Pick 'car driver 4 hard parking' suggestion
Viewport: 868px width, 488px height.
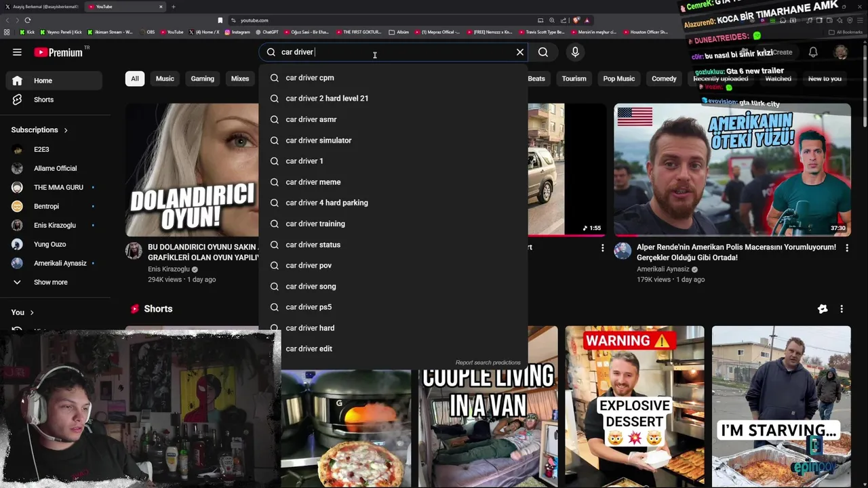(393, 203)
